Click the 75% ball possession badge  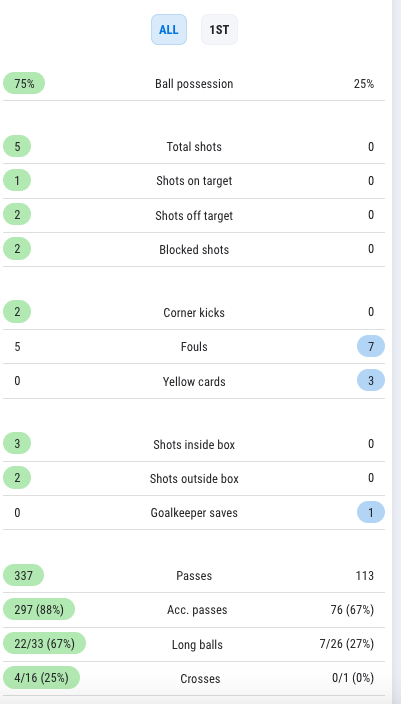click(x=24, y=84)
